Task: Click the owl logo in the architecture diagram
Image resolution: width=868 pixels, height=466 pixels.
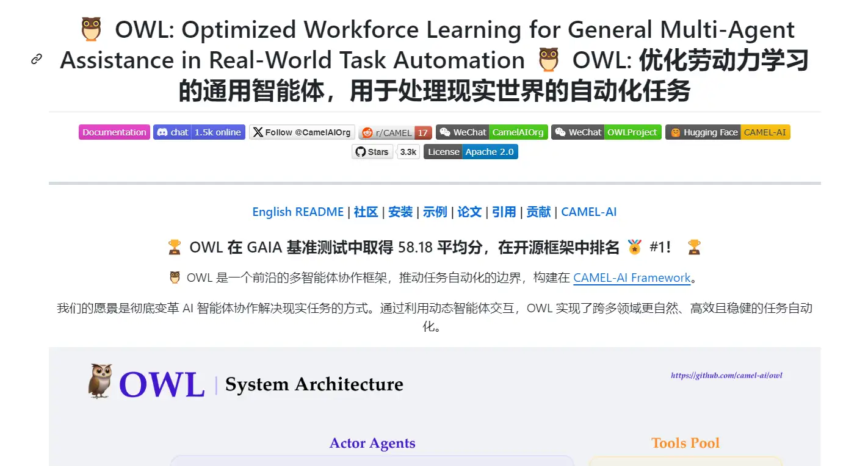Action: pyautogui.click(x=100, y=381)
